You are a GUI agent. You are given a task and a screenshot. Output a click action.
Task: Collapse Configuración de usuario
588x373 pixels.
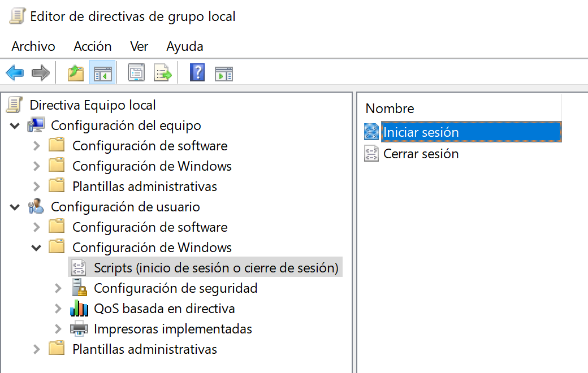tap(14, 207)
